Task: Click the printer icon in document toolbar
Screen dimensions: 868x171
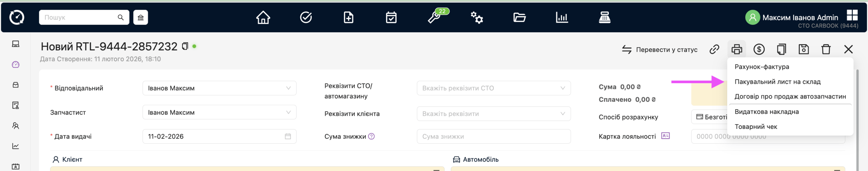Action: tap(736, 50)
